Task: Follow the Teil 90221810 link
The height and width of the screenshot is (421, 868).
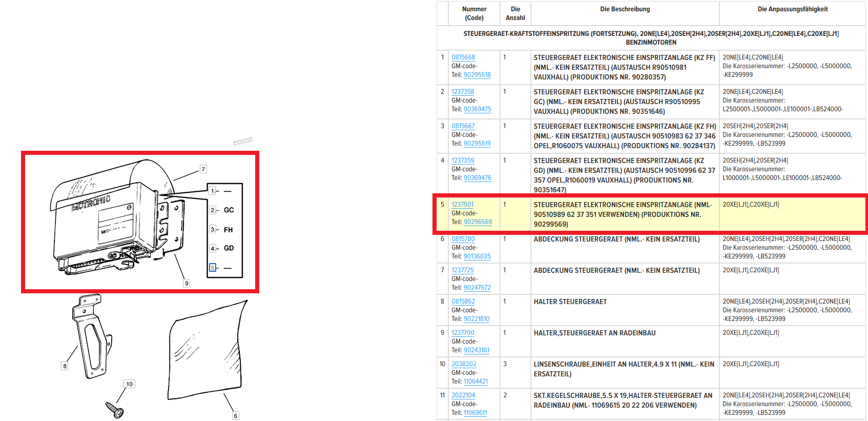Action: pos(477,319)
